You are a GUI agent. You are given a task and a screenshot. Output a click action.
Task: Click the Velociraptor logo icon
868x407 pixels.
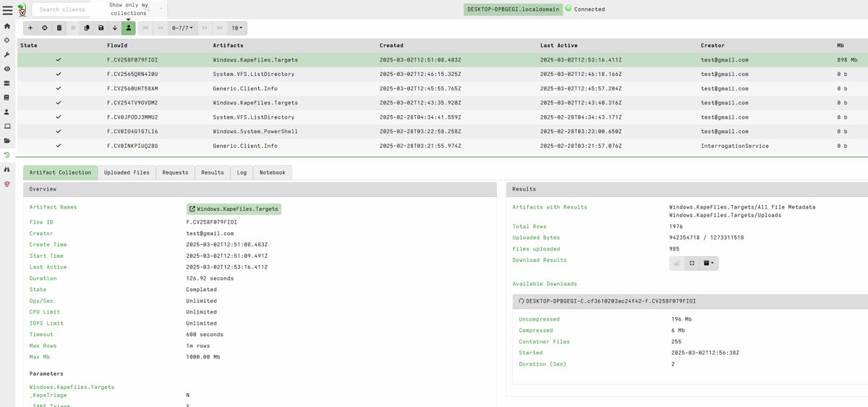(x=22, y=10)
